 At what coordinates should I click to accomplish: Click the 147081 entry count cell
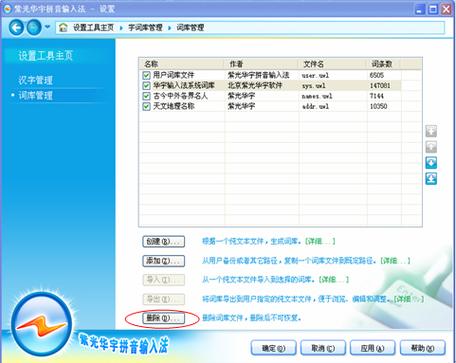(380, 86)
